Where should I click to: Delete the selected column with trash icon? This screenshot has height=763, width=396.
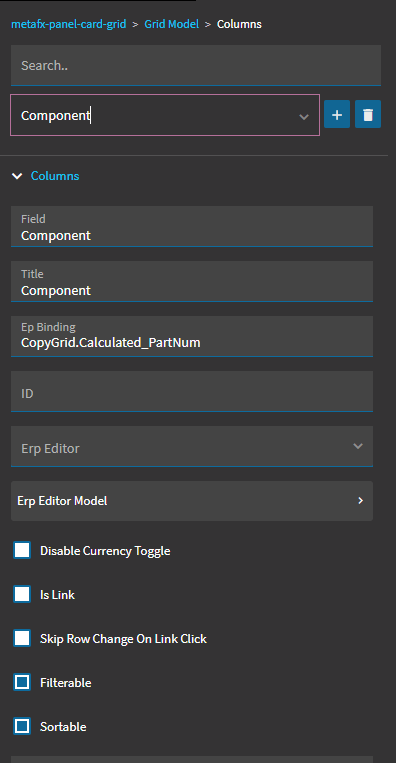pos(368,114)
